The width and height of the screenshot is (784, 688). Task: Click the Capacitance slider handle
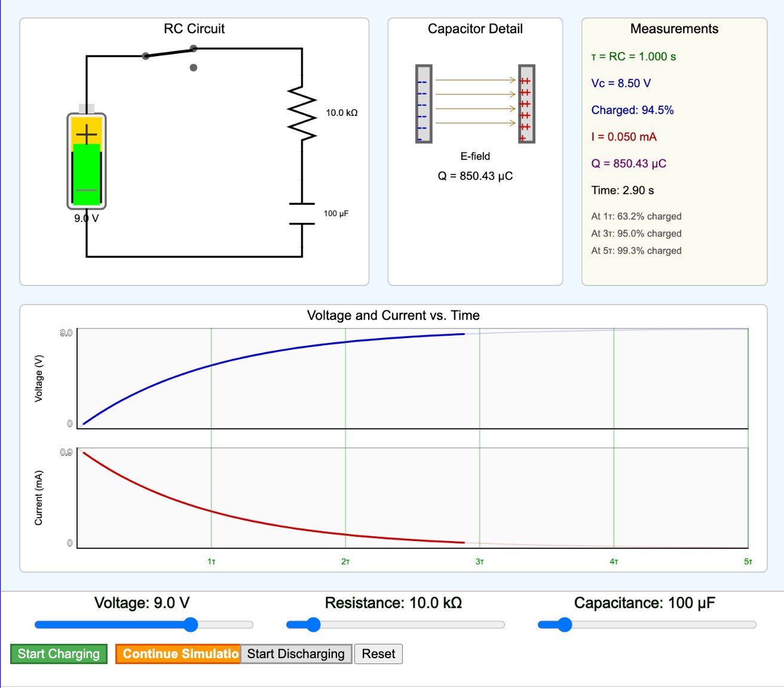coord(565,625)
